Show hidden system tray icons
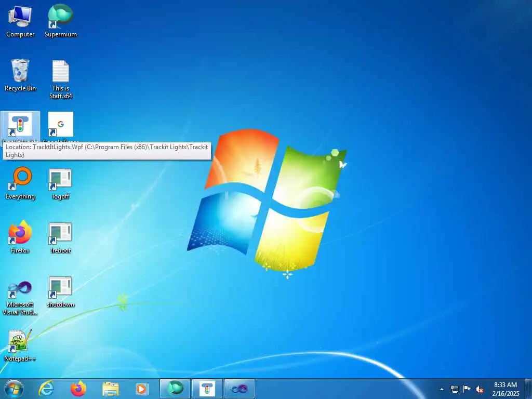This screenshot has height=399, width=532. 442,389
